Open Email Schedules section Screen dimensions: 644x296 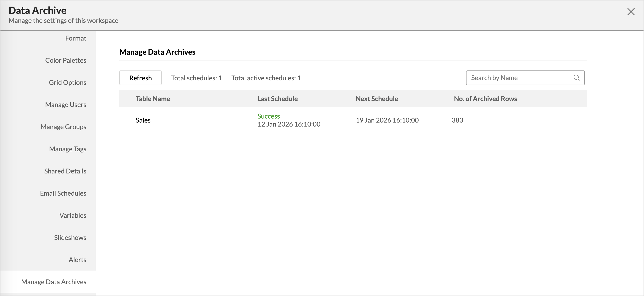[63, 193]
